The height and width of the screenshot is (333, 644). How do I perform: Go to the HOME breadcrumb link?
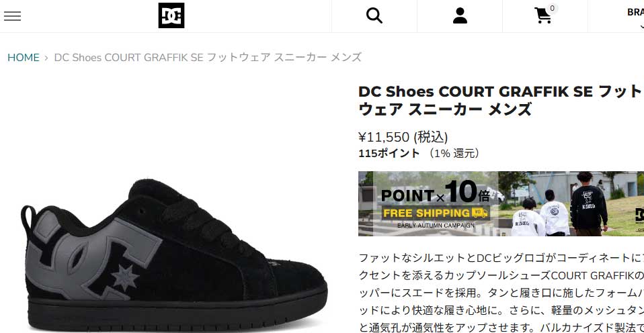(x=24, y=58)
